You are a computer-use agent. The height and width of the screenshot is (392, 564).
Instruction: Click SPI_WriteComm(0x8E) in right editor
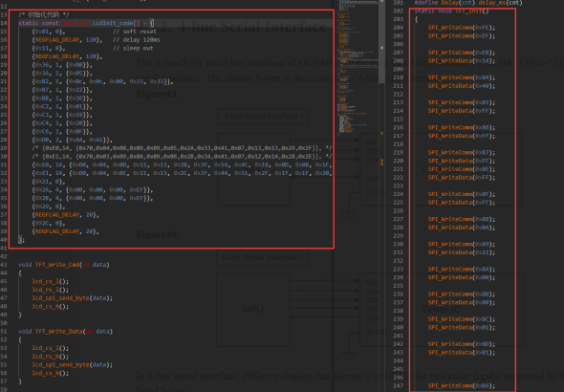point(462,169)
